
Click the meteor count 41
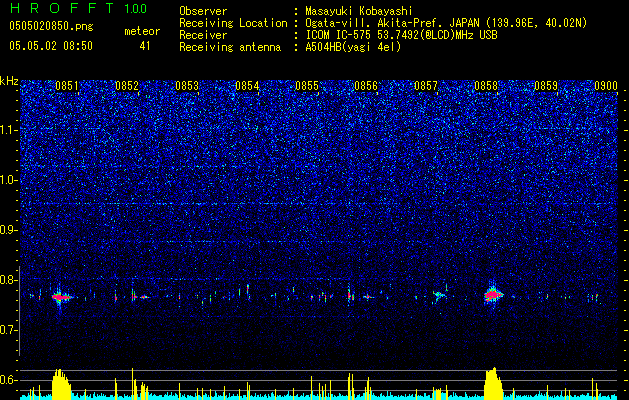pyautogui.click(x=145, y=46)
